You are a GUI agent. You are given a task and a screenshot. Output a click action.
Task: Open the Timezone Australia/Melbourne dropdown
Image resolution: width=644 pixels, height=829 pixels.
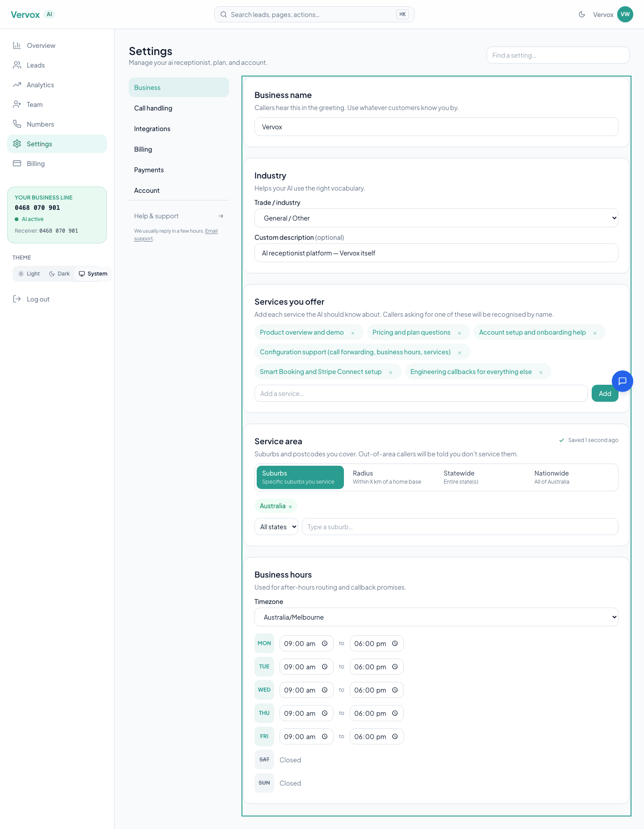pyautogui.click(x=436, y=617)
